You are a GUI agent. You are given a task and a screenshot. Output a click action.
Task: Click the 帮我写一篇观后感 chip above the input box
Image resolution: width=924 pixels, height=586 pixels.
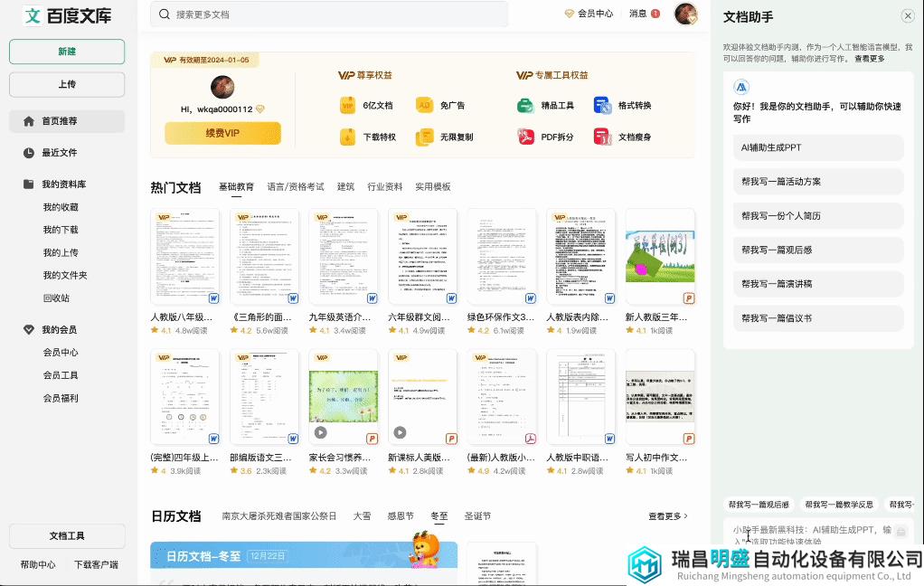pyautogui.click(x=759, y=505)
